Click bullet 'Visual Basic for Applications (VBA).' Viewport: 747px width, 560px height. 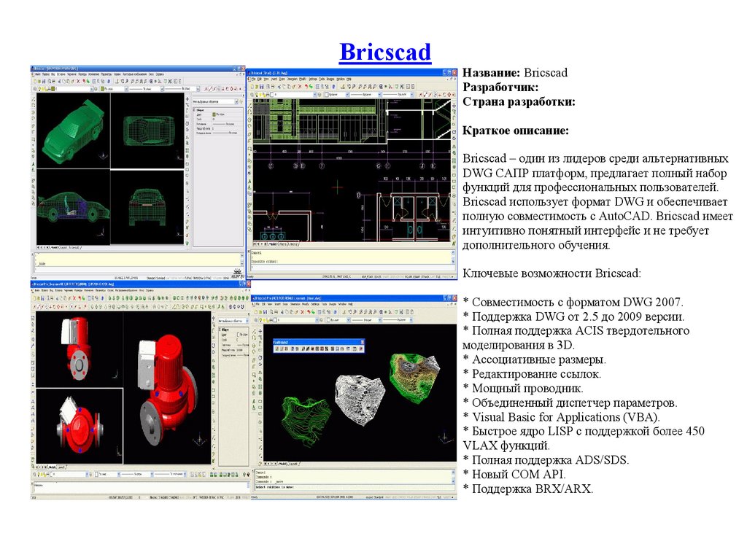coord(561,417)
